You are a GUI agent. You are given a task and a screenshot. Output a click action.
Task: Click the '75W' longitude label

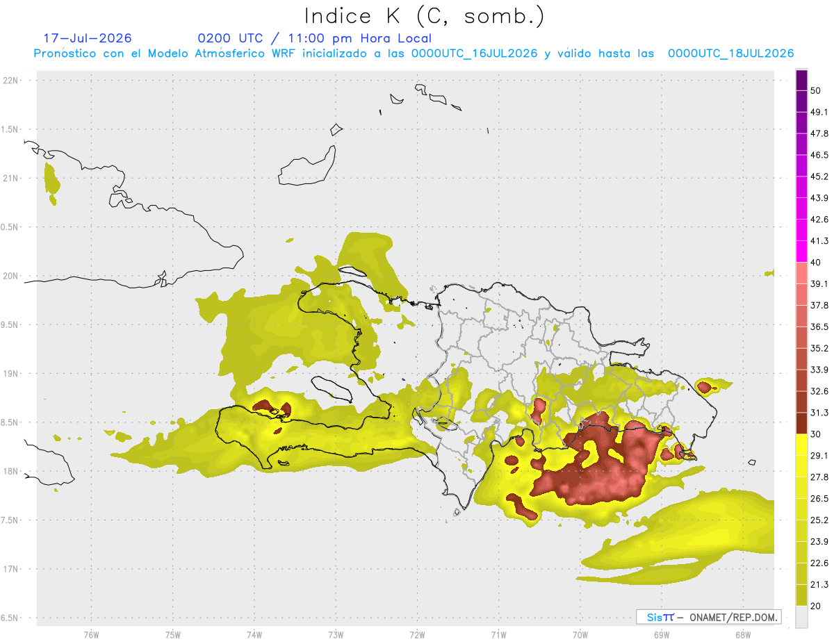pyautogui.click(x=172, y=634)
